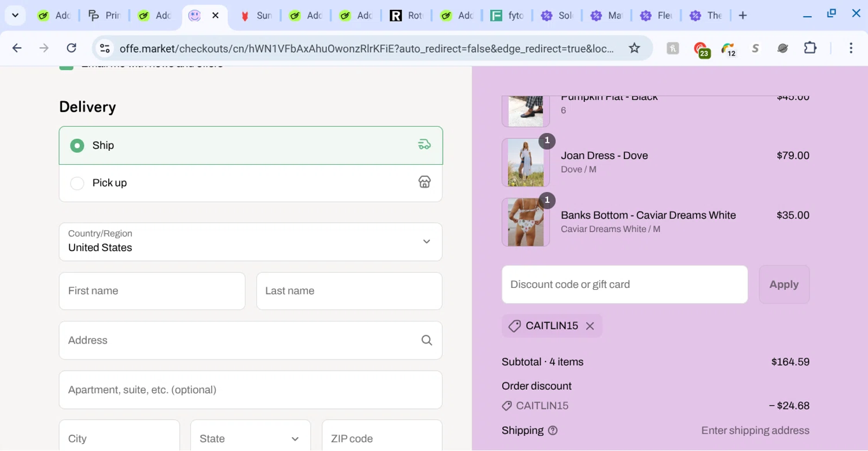The height and width of the screenshot is (451, 868).
Task: Switch to the fyto tab
Action: [507, 16]
